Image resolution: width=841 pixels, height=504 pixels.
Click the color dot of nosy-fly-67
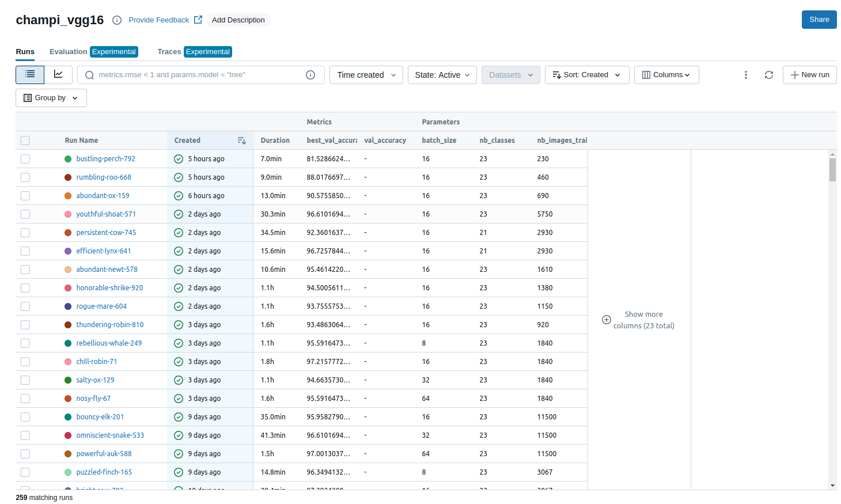pyautogui.click(x=68, y=399)
